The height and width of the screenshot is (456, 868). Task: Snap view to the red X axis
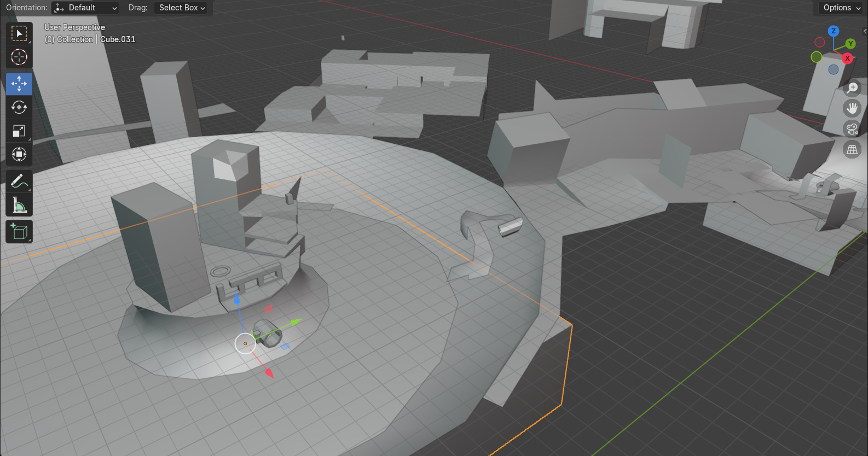848,58
